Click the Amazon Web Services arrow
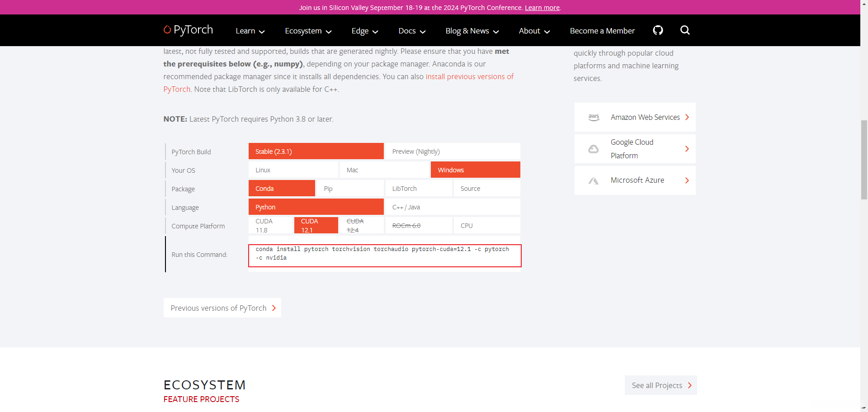868x412 pixels. point(687,117)
